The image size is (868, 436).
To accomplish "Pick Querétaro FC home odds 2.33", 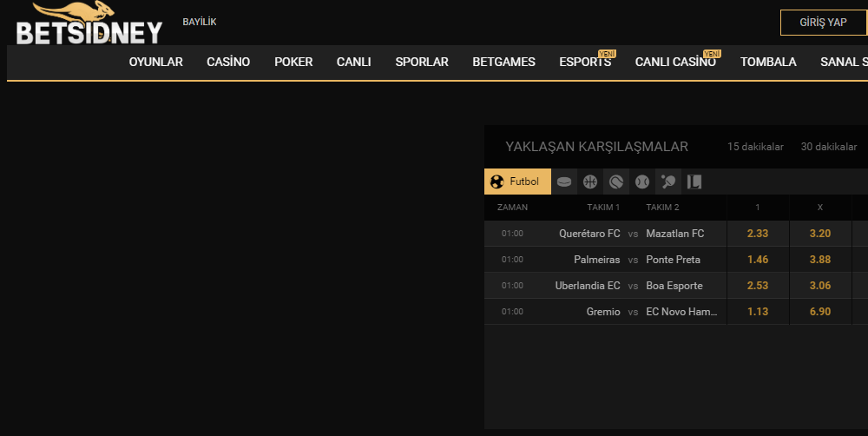I will coord(758,234).
